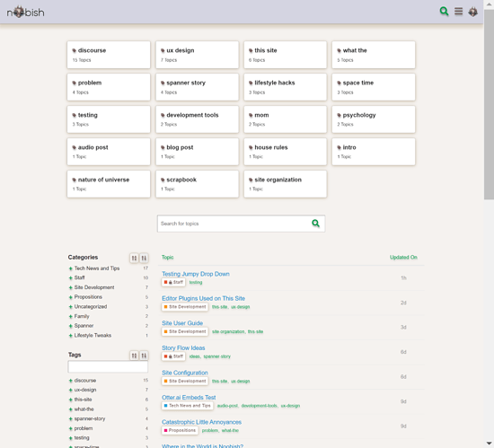Click Propositions category badge
494x448 pixels.
tap(180, 430)
